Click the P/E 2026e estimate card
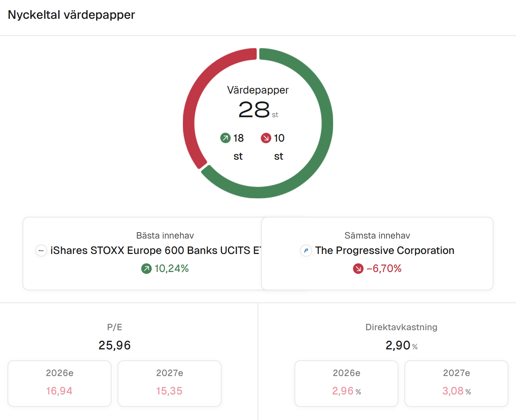Screen dimensions: 516x420 (59, 383)
